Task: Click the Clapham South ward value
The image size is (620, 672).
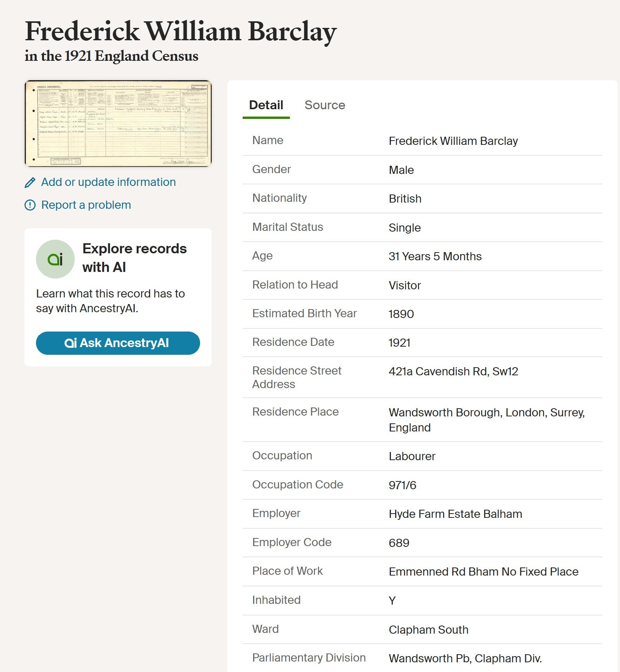Action: click(x=428, y=630)
